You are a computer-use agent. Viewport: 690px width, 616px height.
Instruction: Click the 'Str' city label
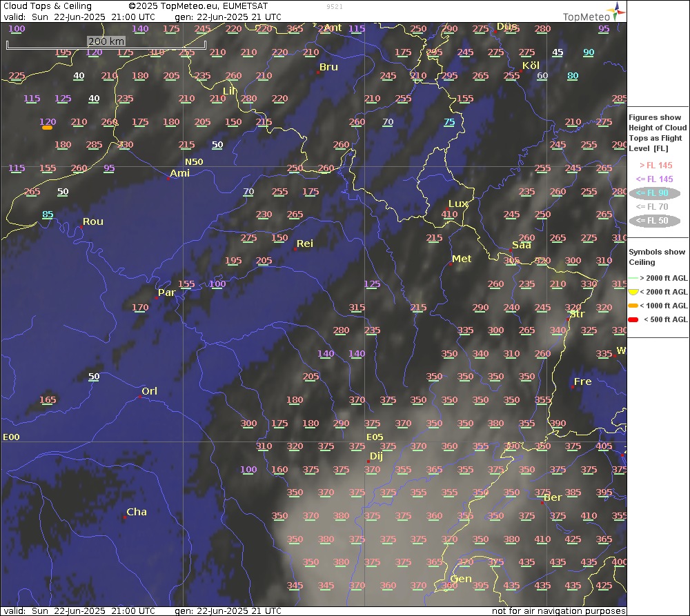[577, 314]
